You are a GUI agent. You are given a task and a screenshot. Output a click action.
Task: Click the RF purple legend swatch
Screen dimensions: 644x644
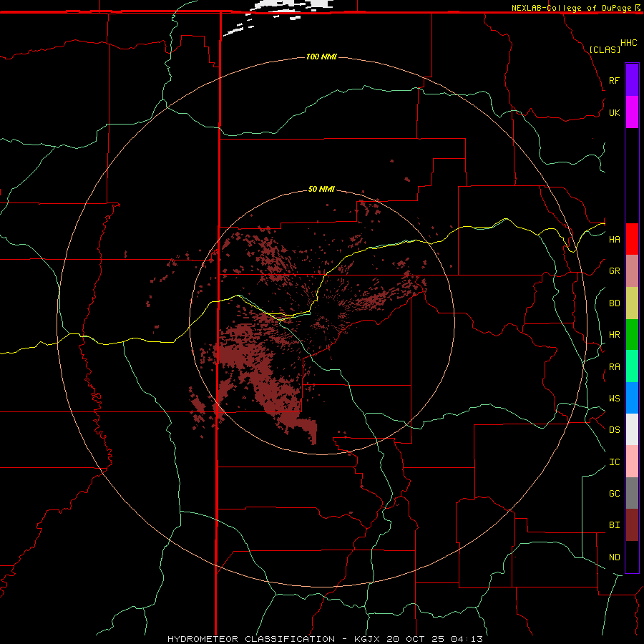click(x=632, y=80)
